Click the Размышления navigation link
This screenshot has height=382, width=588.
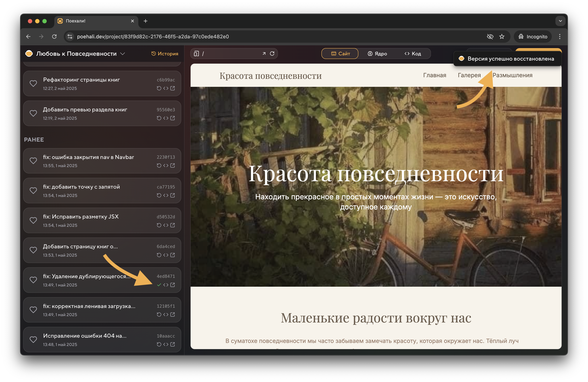513,75
